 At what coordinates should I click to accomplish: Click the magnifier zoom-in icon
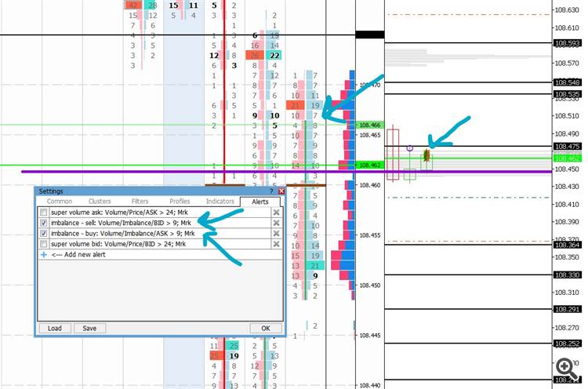tap(567, 369)
